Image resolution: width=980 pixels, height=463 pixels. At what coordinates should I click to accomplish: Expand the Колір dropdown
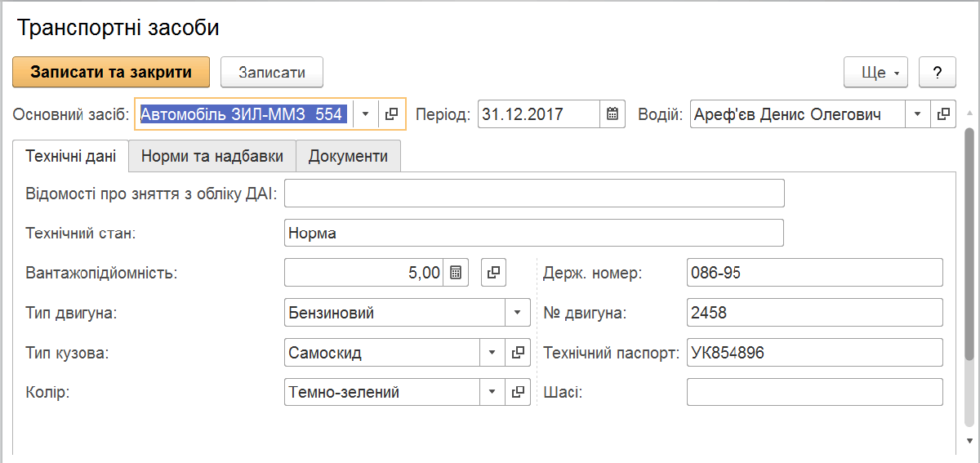[492, 393]
